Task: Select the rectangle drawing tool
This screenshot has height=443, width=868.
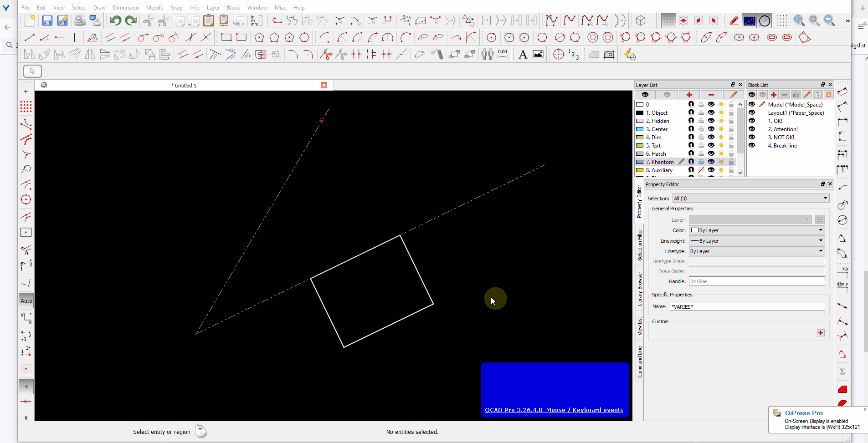Action: 226,37
